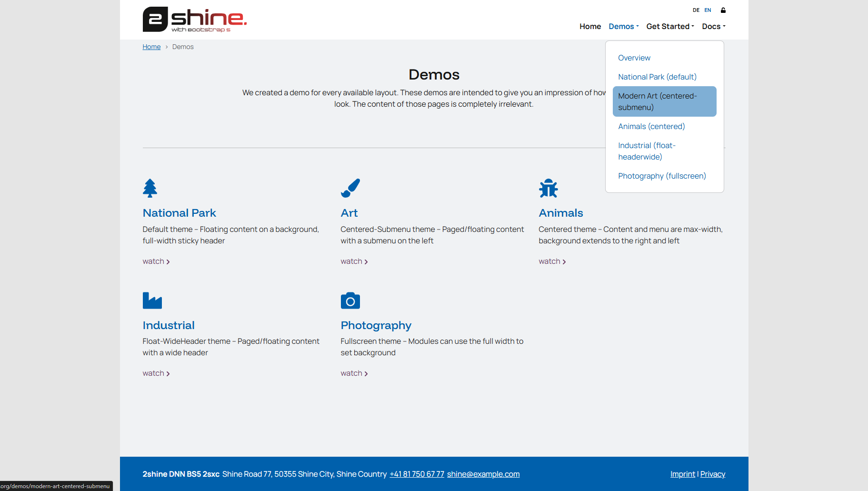868x491 pixels.
Task: Click the lock login icon
Action: [x=723, y=10]
